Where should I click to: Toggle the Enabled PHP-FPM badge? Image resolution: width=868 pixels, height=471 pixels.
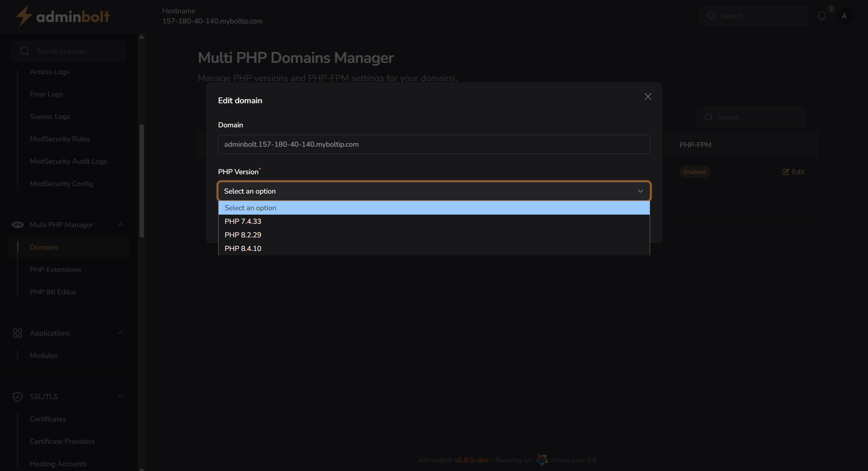(x=694, y=172)
